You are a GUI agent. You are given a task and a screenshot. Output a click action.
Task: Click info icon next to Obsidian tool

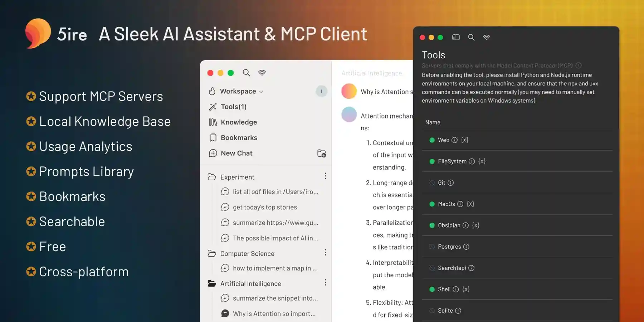click(x=465, y=225)
